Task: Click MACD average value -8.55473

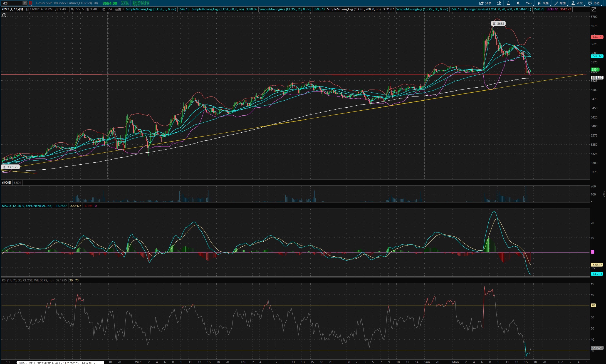Action: 75,206
